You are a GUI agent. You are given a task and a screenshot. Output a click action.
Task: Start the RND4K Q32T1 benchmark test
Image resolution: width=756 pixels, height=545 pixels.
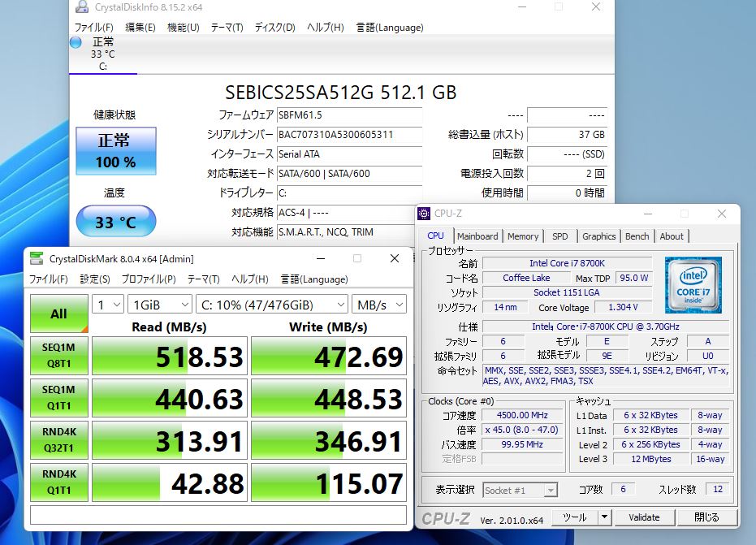click(x=58, y=440)
